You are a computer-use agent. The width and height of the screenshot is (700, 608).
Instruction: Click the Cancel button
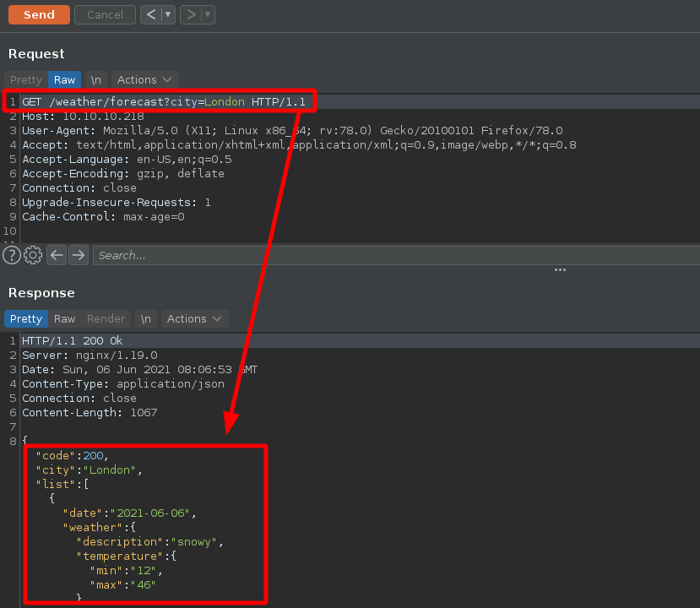point(105,14)
